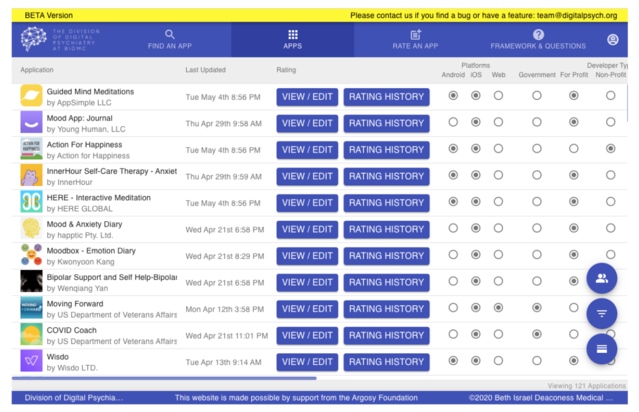Screen dimensions: 639x412
Task: Click View / Edit for Action For Happiness
Action: click(307, 150)
